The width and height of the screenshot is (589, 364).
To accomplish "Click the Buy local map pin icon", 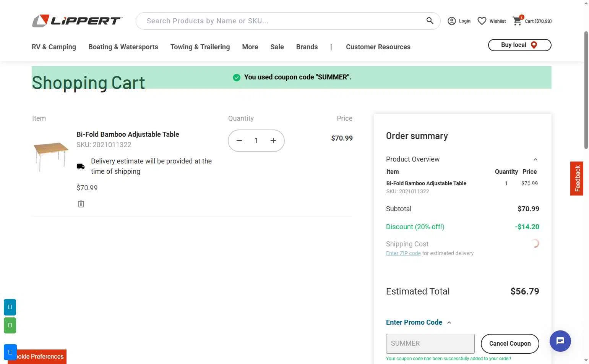I will [534, 45].
